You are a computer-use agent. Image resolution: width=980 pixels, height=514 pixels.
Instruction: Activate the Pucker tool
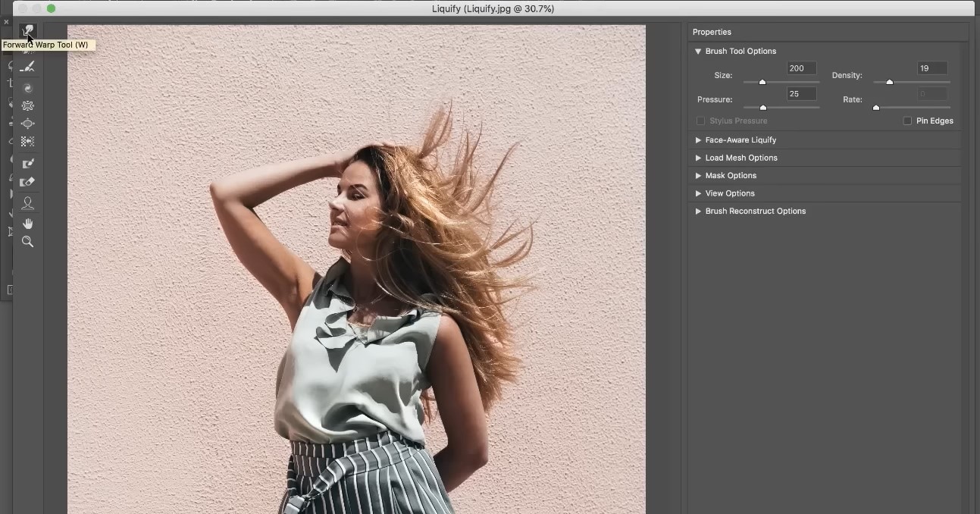click(x=27, y=106)
